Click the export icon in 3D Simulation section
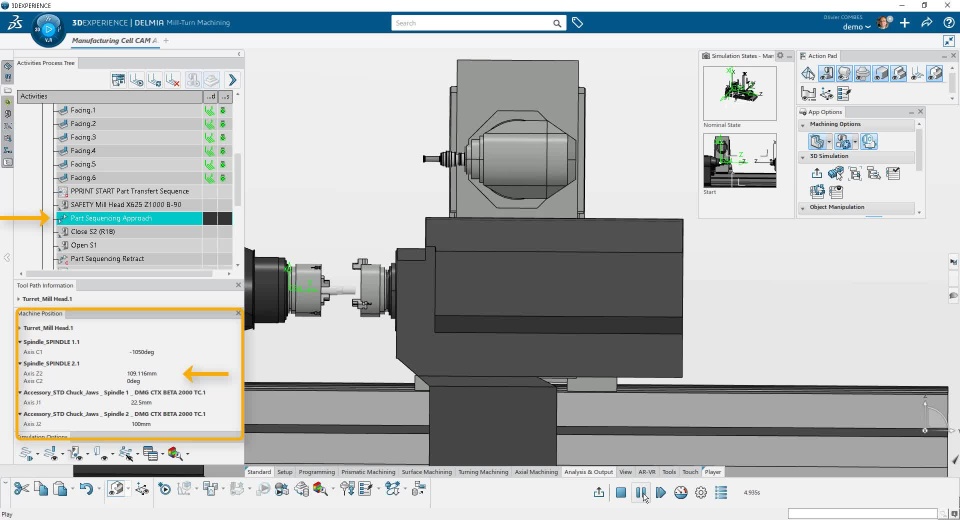 (817, 173)
